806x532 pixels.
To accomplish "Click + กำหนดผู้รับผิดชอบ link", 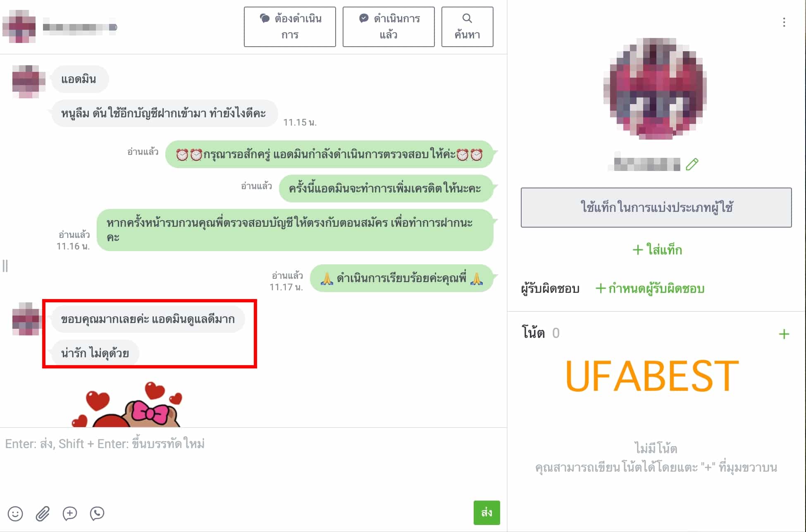I will point(650,288).
